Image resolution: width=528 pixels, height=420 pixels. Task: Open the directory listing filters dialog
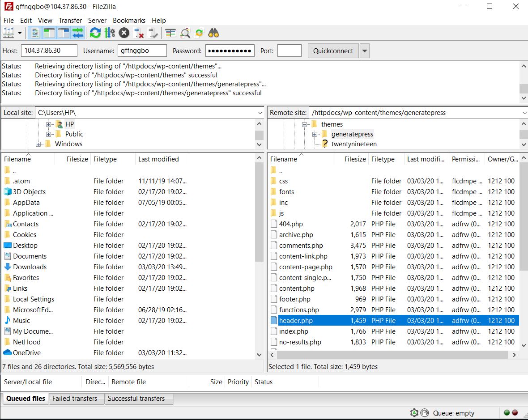tap(170, 33)
